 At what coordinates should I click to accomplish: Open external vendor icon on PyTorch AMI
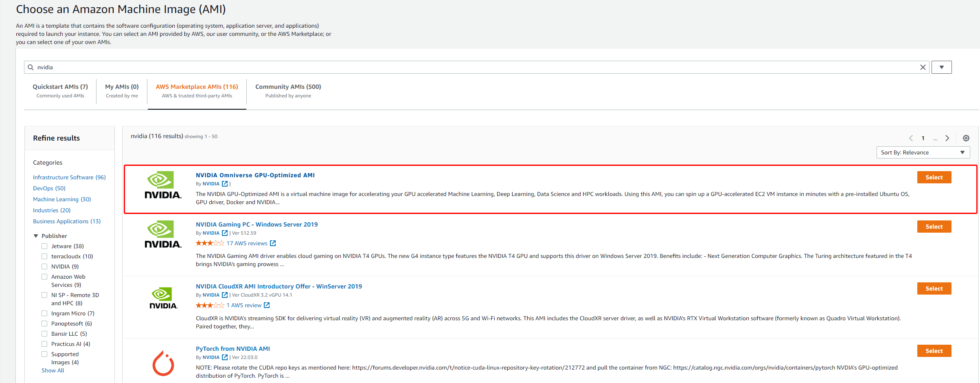click(x=225, y=357)
